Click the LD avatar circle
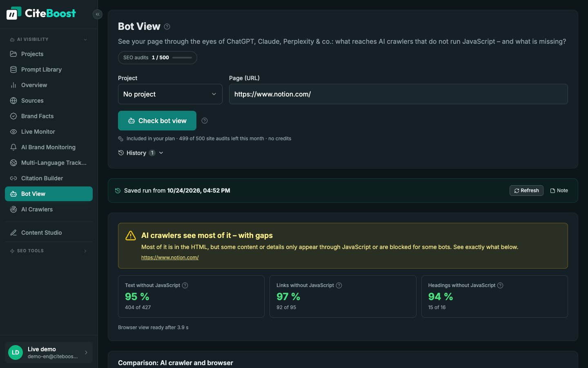The height and width of the screenshot is (368, 588). pyautogui.click(x=16, y=352)
